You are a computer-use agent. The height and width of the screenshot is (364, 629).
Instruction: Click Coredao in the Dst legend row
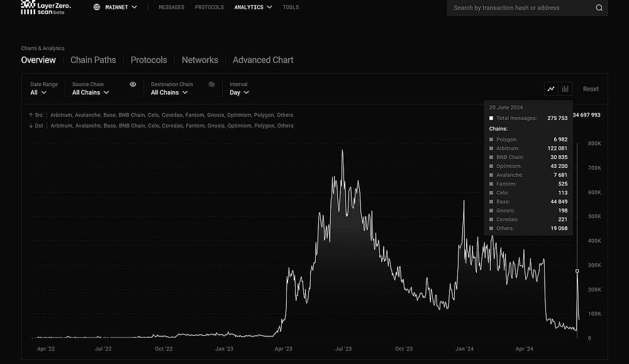172,126
